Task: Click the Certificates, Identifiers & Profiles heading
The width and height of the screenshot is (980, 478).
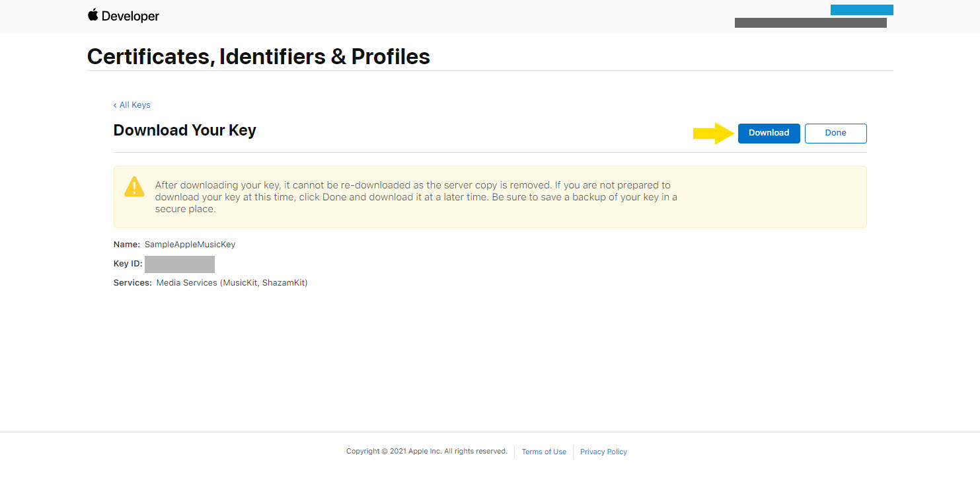Action: point(258,56)
